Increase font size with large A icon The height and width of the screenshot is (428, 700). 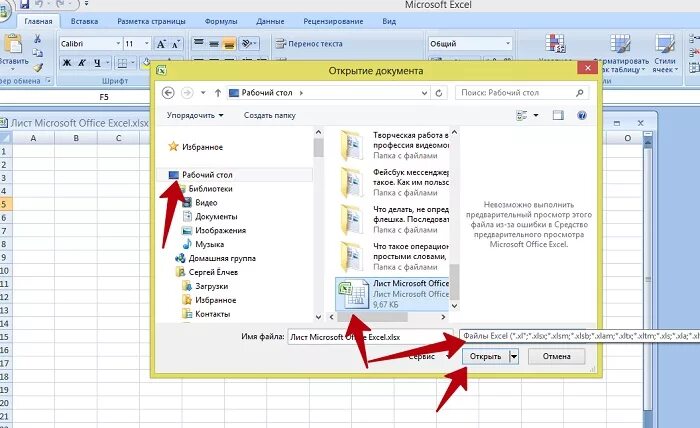coord(161,44)
